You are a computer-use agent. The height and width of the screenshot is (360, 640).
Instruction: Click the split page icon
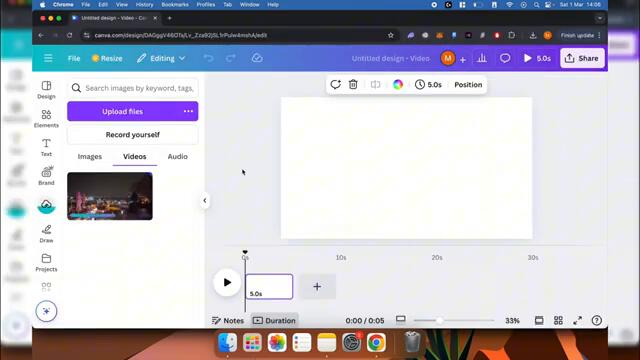coord(375,84)
